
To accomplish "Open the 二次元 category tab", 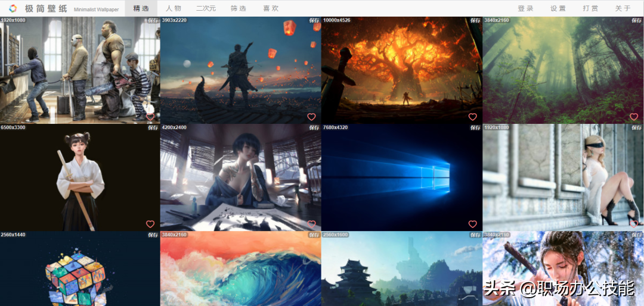I will coord(206,8).
